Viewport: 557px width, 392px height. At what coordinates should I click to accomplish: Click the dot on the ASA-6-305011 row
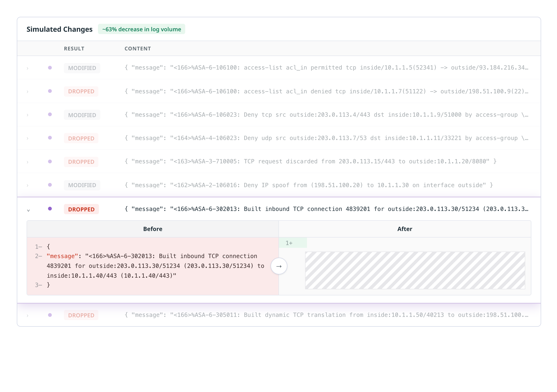pos(50,315)
